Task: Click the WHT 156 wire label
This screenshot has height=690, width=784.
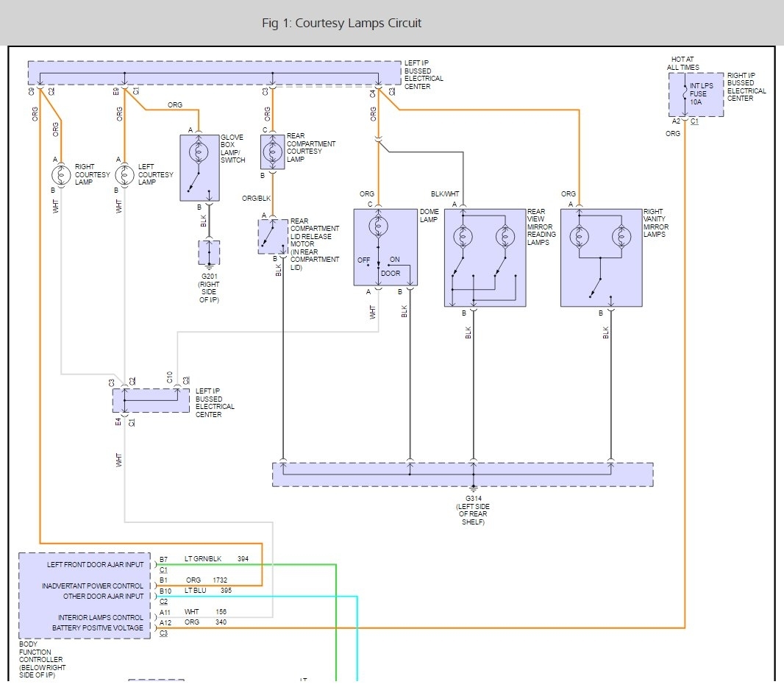Action: click(205, 611)
